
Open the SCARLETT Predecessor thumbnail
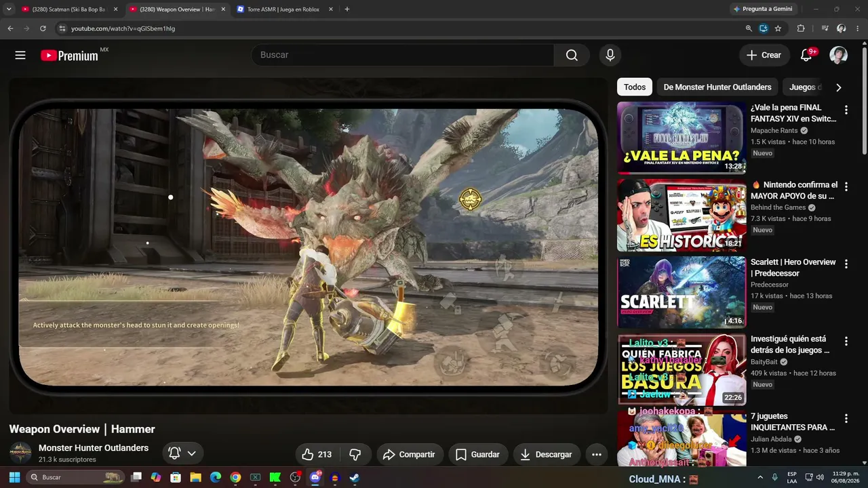(682, 292)
